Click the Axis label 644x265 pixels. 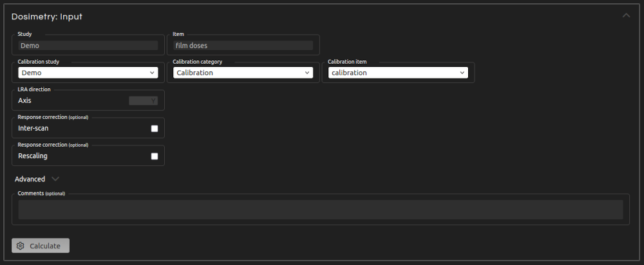(24, 100)
